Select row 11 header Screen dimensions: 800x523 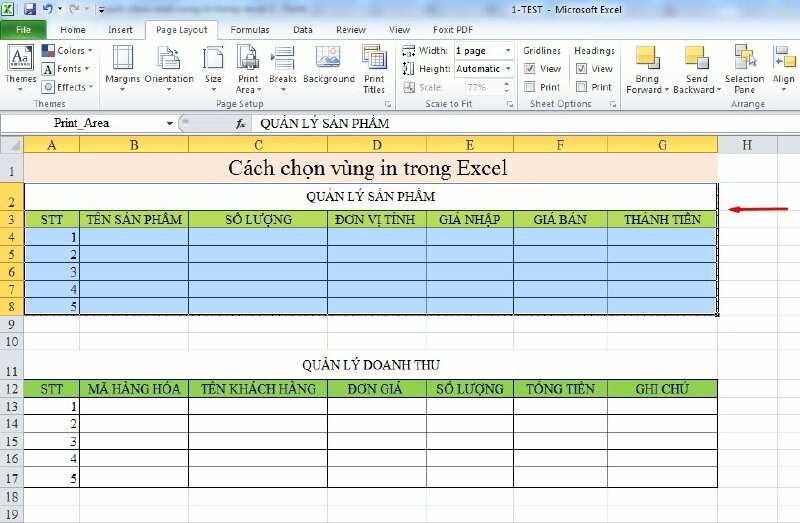[12, 365]
